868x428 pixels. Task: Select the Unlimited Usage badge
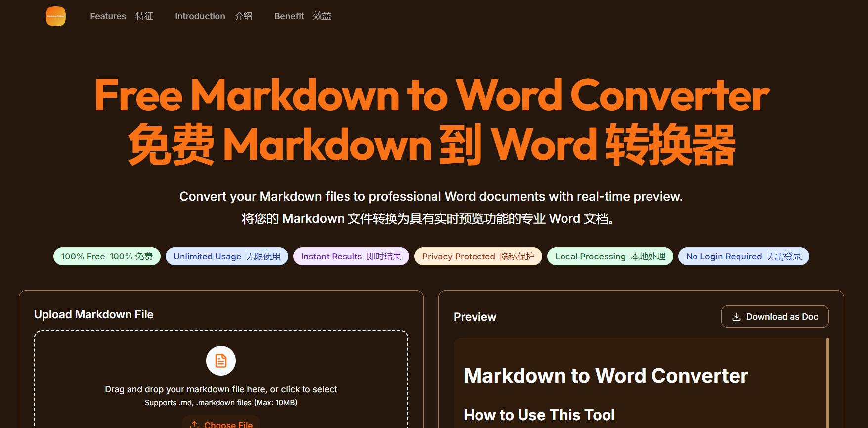(227, 257)
